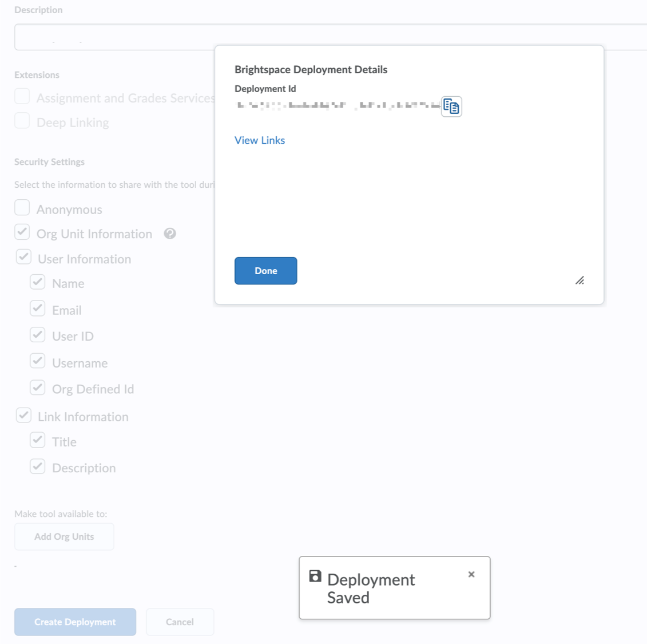Screen dimensions: 647x644
Task: Click the Cancel button
Action: (x=180, y=622)
